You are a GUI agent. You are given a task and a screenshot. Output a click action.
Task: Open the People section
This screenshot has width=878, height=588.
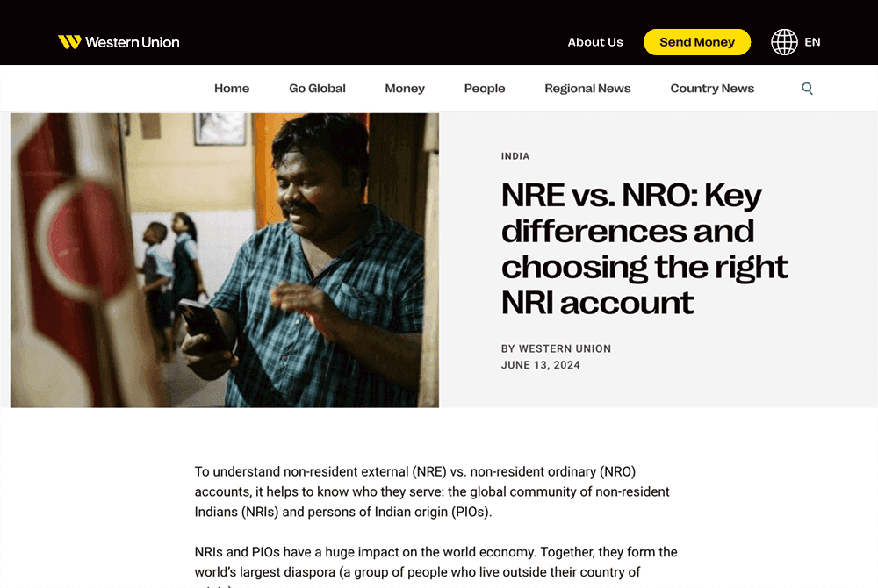(x=485, y=89)
